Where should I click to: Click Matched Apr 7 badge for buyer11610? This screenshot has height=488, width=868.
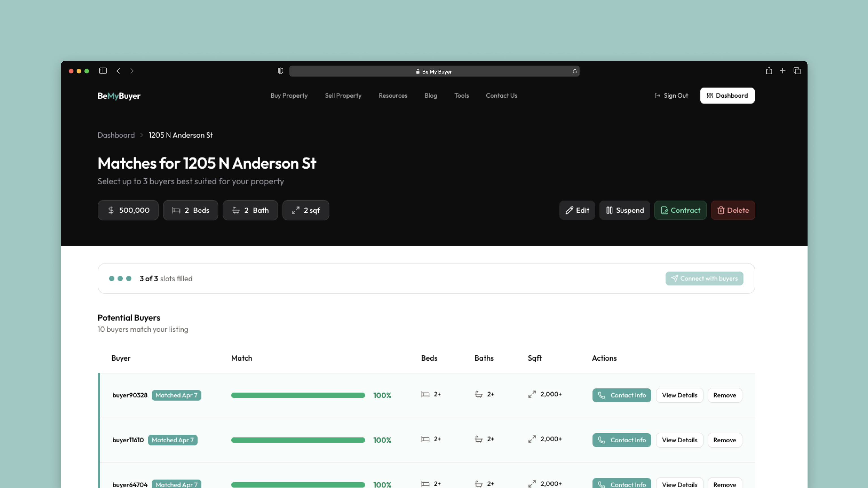point(173,440)
